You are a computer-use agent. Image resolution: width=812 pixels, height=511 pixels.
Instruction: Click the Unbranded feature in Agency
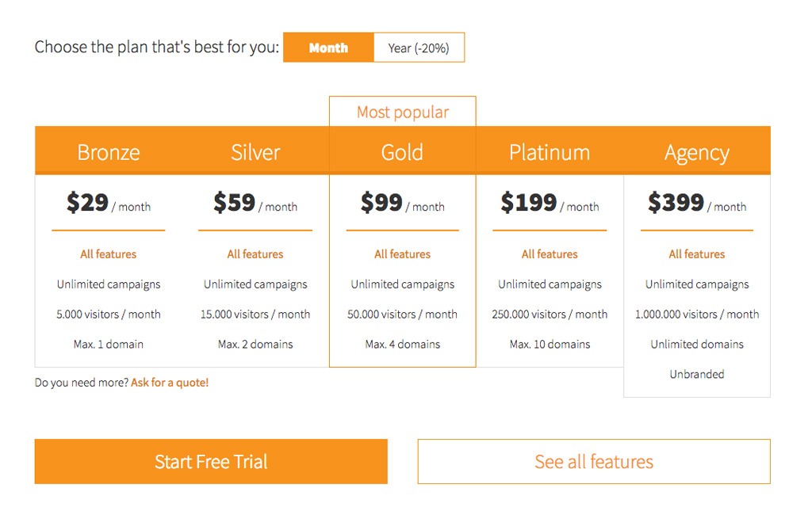click(697, 374)
